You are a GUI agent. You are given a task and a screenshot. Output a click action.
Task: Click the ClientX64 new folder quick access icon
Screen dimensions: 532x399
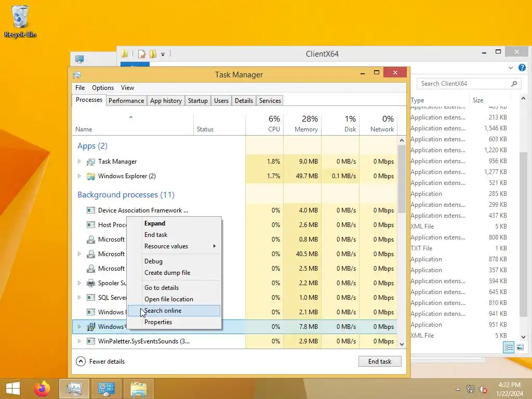(153, 54)
